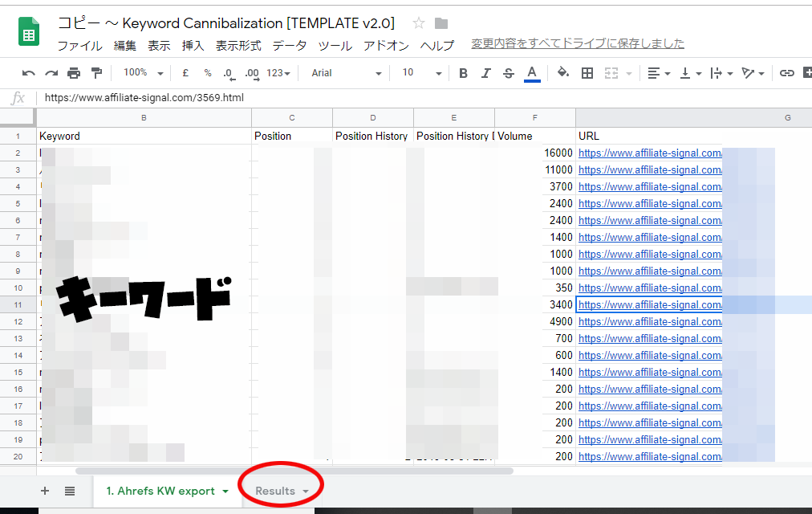Click the print icon
Screen dimensions: 812x514
click(x=74, y=73)
